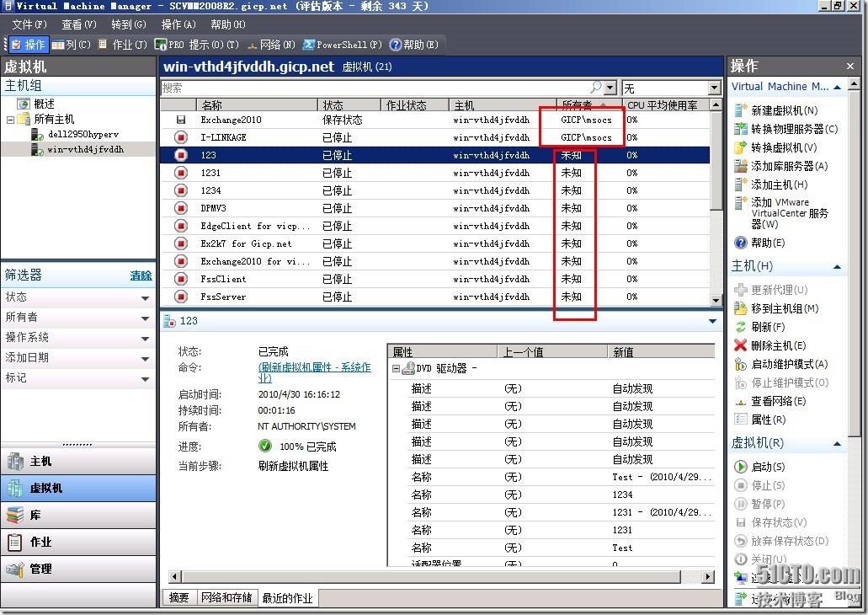Click the VM search (搜索) field
This screenshot has height=615, width=868.
[x=381, y=88]
